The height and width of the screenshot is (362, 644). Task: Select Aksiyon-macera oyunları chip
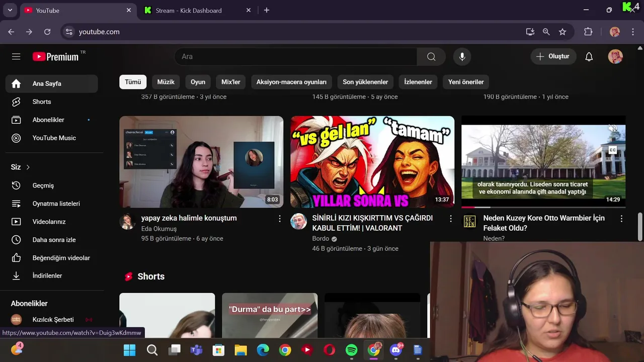point(291,82)
